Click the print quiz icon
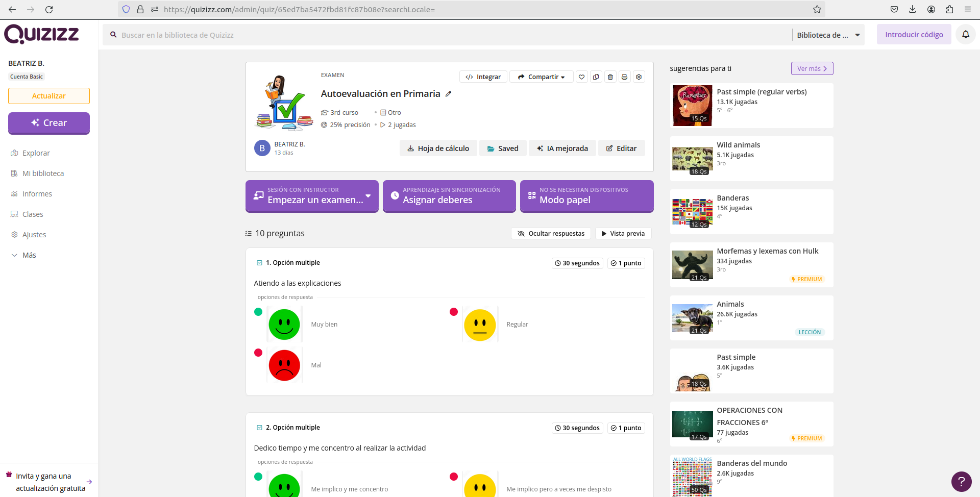The width and height of the screenshot is (980, 497). coord(624,77)
